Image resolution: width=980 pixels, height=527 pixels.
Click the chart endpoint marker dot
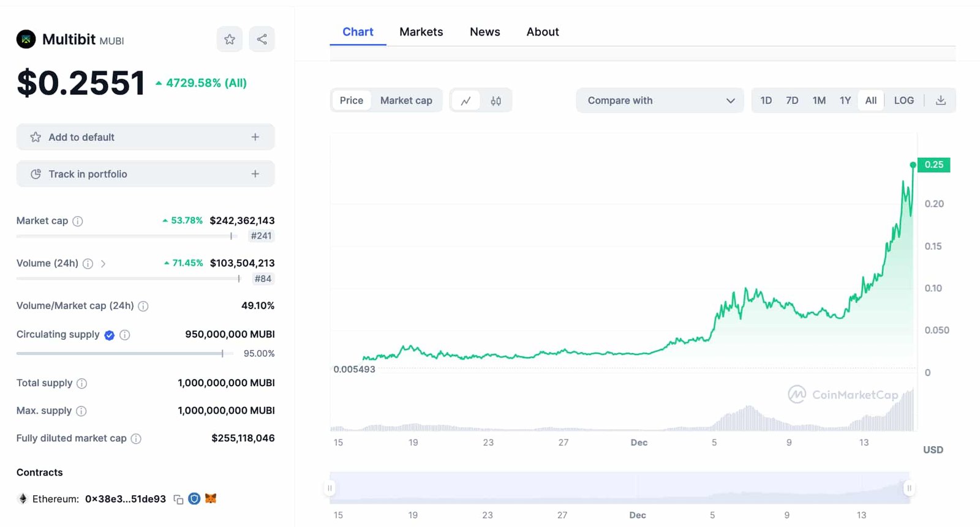pyautogui.click(x=913, y=165)
